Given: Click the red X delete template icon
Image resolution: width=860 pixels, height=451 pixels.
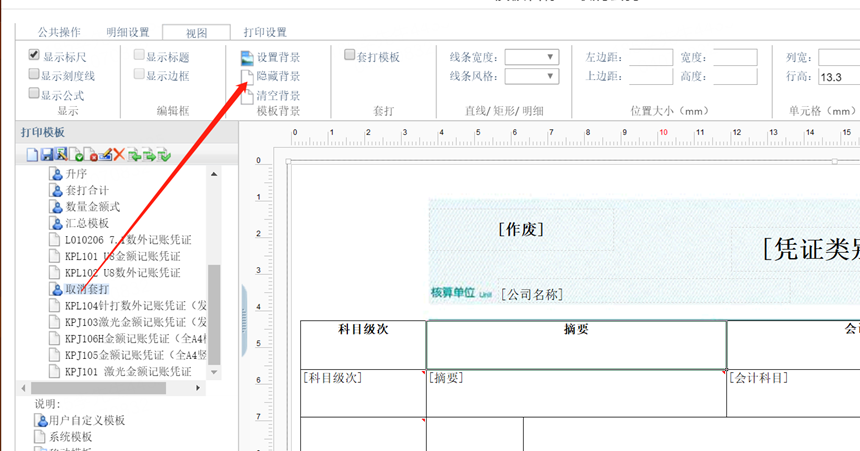Looking at the screenshot, I should tap(119, 155).
